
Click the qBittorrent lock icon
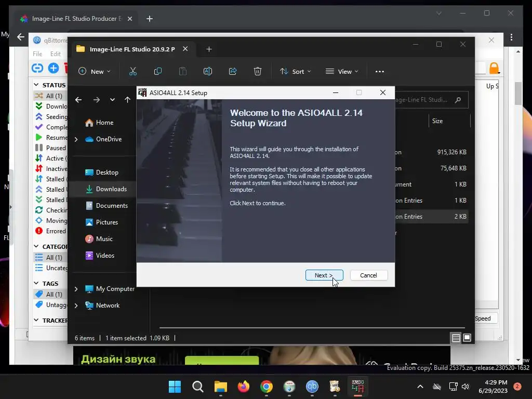[494, 68]
